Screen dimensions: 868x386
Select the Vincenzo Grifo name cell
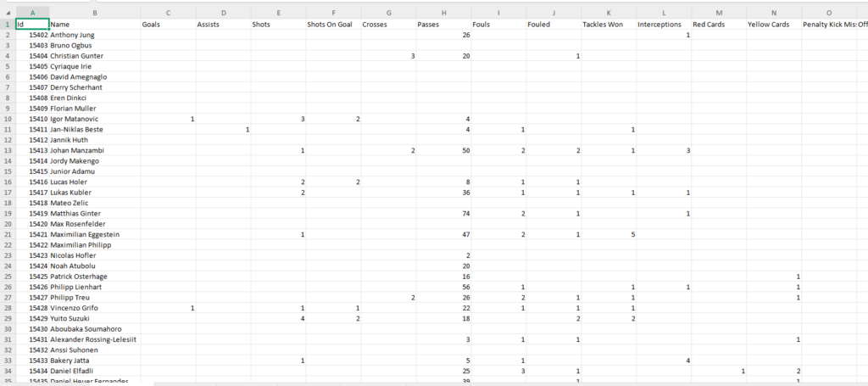click(x=93, y=307)
